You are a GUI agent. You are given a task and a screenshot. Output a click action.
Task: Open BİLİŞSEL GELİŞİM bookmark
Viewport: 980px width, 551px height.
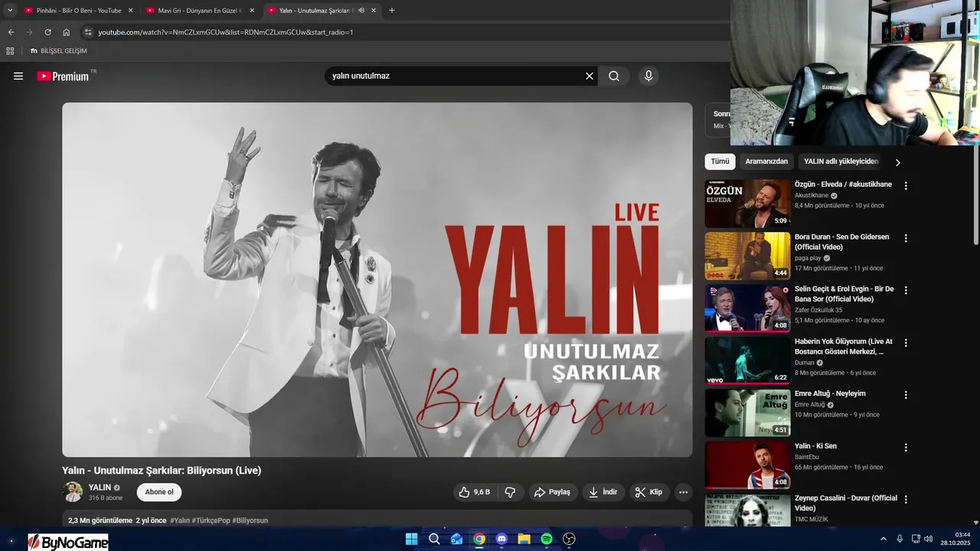(58, 51)
